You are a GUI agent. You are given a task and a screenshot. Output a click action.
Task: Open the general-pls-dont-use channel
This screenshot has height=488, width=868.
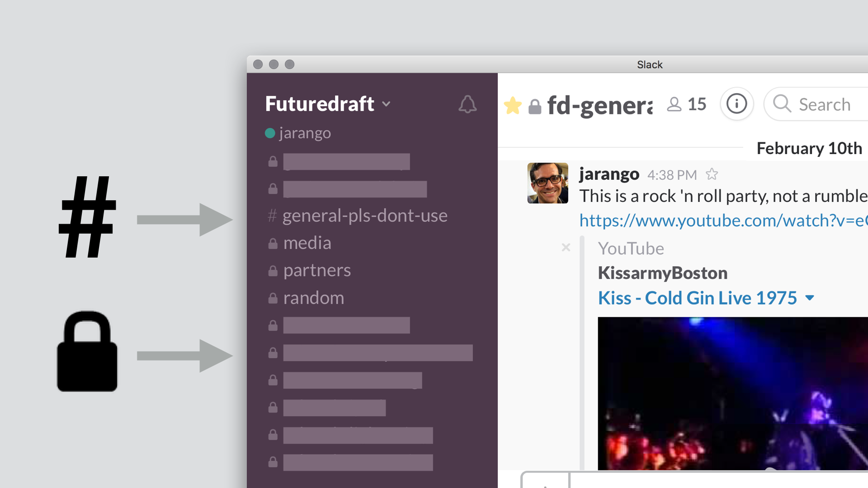click(x=364, y=216)
